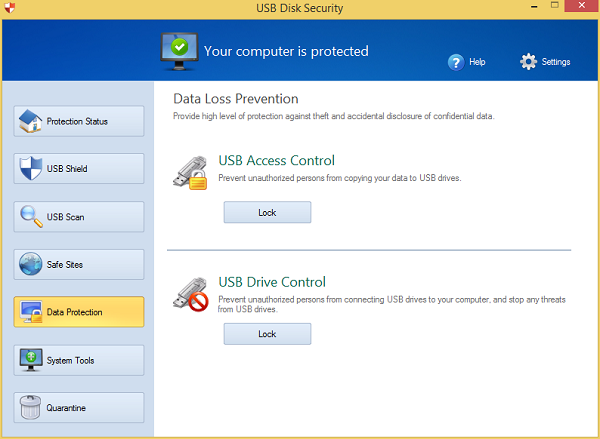Lock USB Access Control
This screenshot has width=600, height=439.
[267, 212]
